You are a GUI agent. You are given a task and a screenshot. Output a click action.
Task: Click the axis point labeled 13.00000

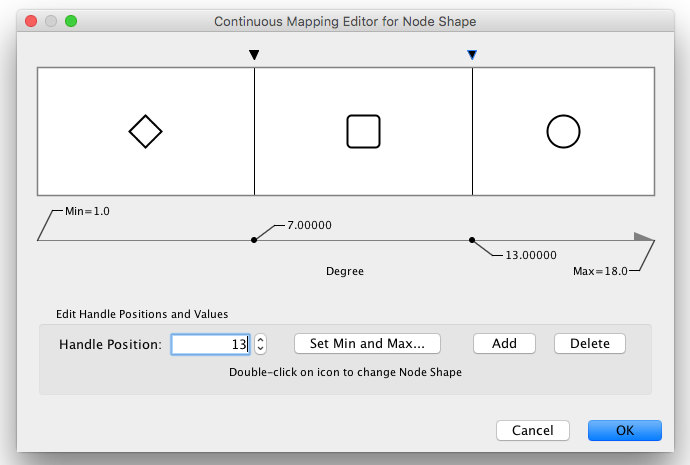[x=472, y=240]
